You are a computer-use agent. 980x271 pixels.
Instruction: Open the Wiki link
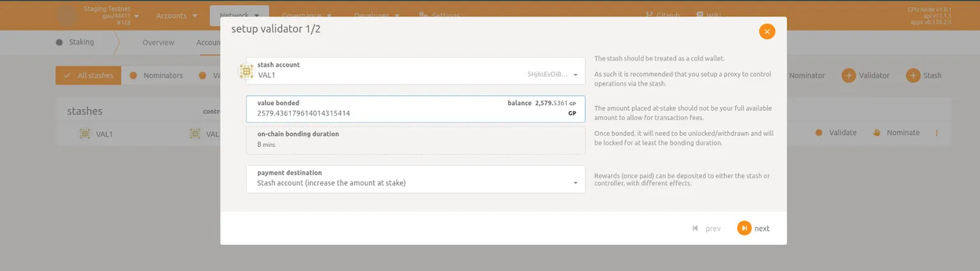click(x=708, y=15)
